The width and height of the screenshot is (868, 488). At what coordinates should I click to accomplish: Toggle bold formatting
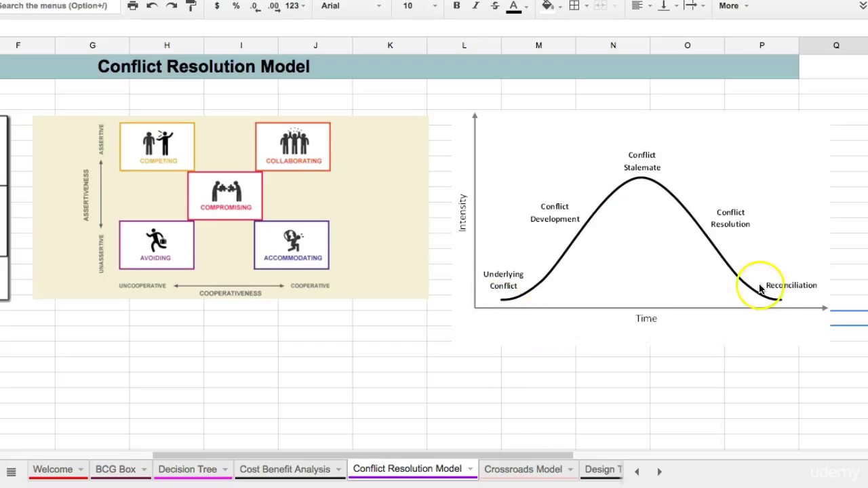tap(456, 5)
